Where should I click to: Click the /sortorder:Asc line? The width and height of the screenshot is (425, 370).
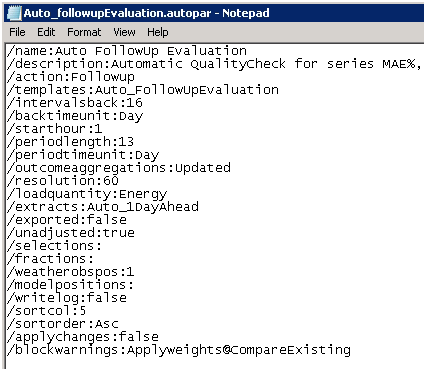pyautogui.click(x=63, y=324)
